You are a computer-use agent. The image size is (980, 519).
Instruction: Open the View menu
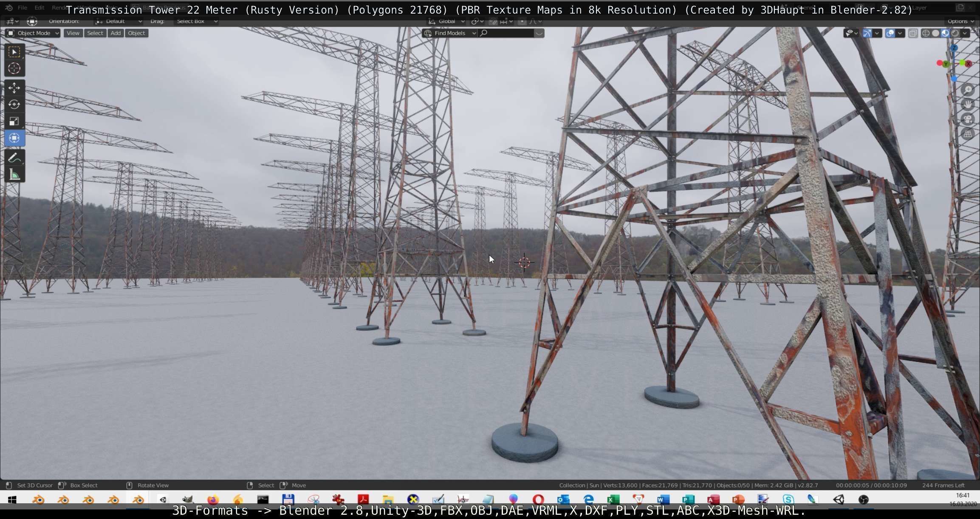(x=73, y=33)
